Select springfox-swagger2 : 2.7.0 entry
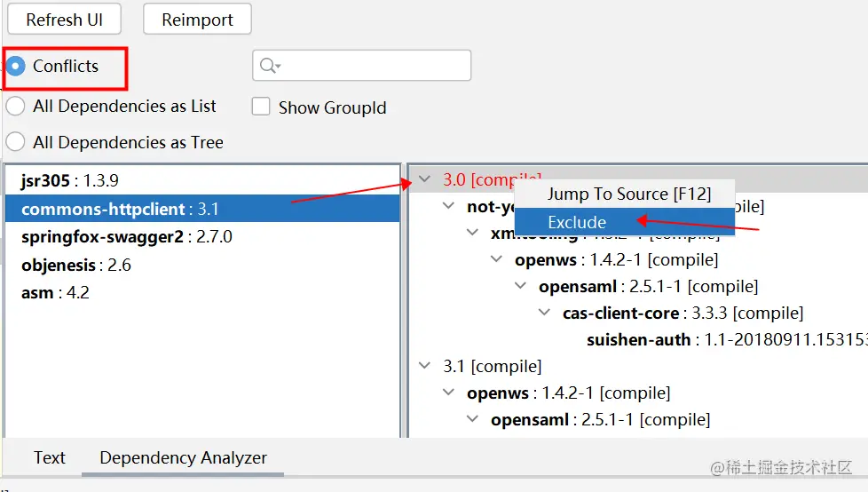868x492 pixels. pos(202,236)
